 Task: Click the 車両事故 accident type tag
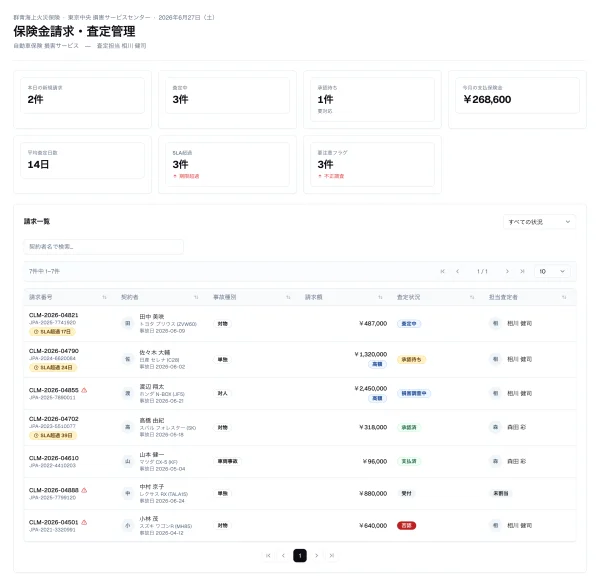227,461
